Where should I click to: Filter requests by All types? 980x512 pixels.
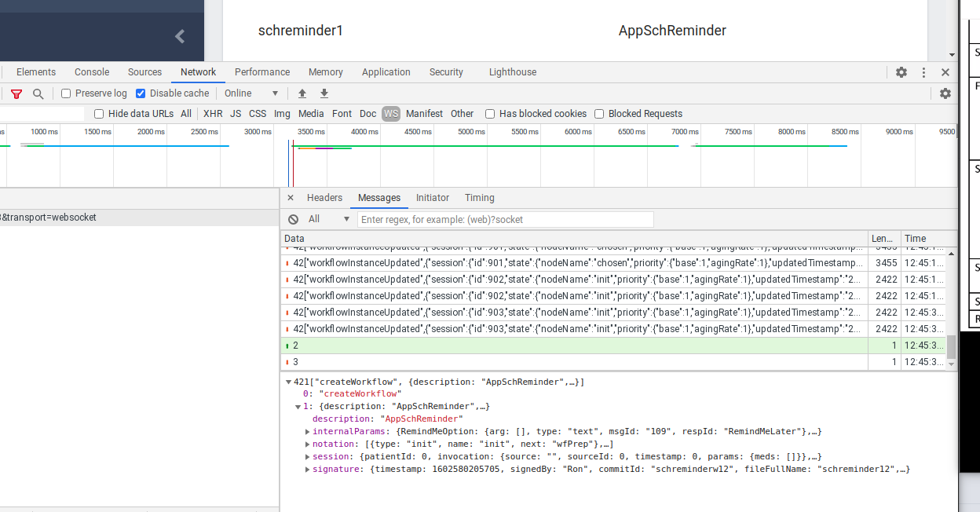pyautogui.click(x=186, y=114)
